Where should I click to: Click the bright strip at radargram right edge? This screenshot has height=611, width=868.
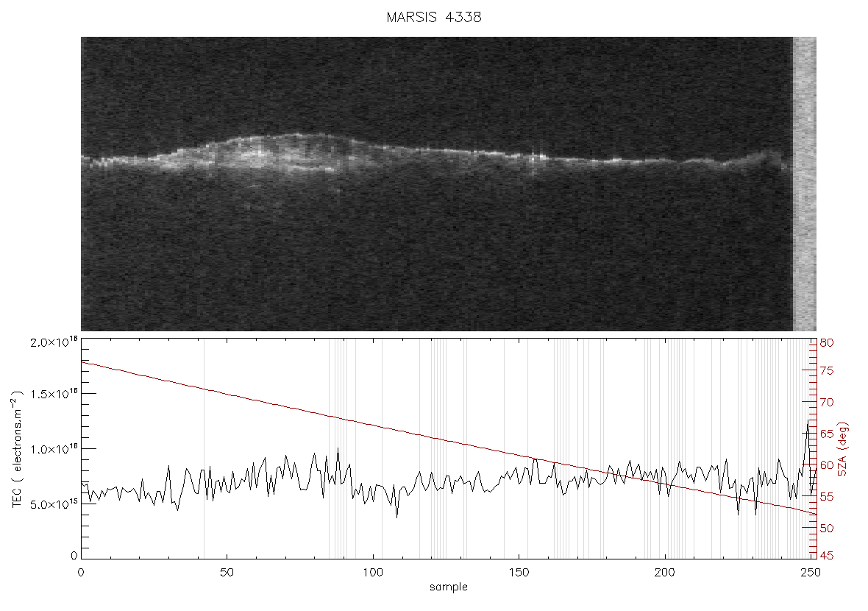pos(804,184)
